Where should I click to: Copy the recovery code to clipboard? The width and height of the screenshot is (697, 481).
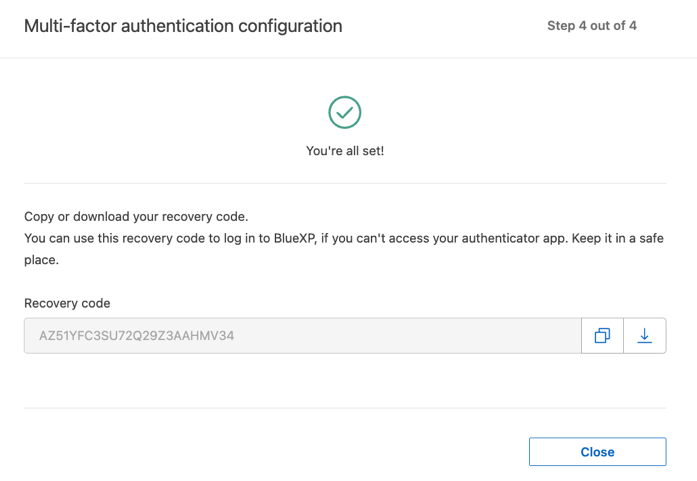point(602,336)
